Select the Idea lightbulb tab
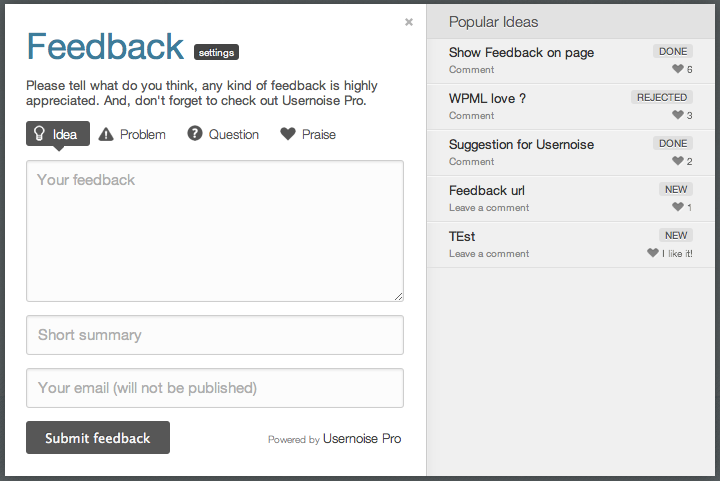Viewport: 720px width, 481px height. point(58,134)
